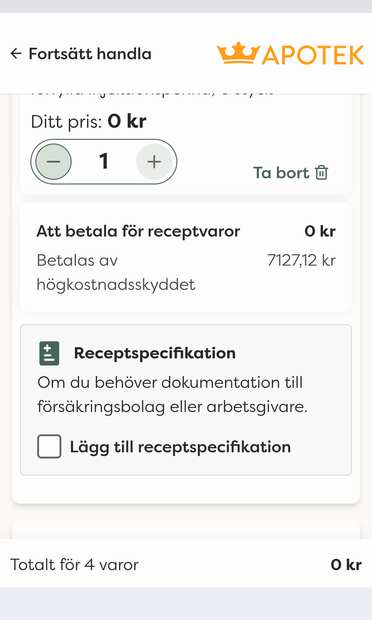Click the Lägg till receptspecifikation label text
This screenshot has height=620, width=372.
180,447
